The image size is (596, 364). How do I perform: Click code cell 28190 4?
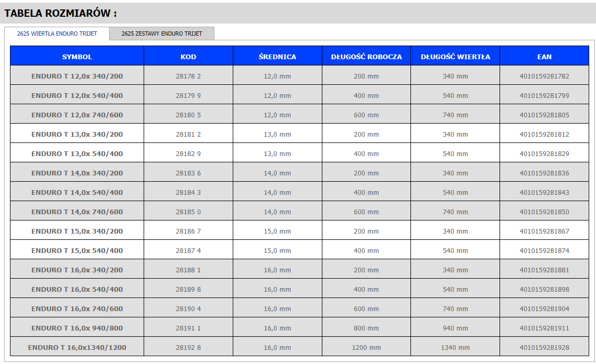point(188,308)
